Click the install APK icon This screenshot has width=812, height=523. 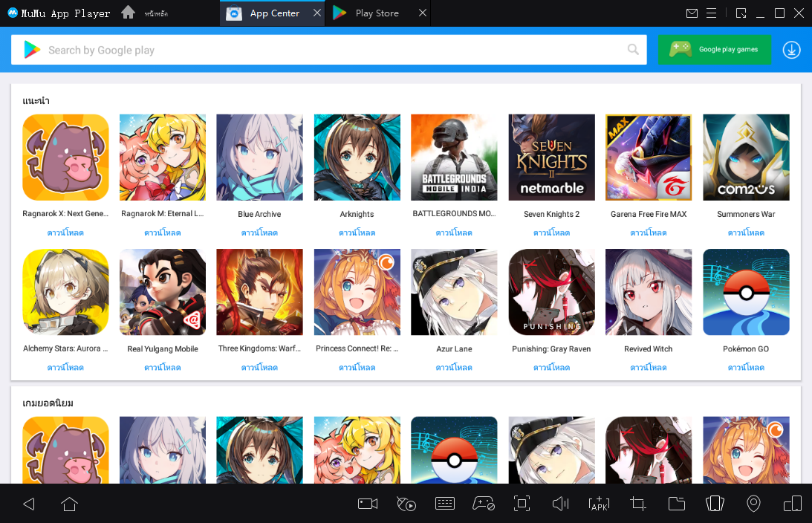599,504
